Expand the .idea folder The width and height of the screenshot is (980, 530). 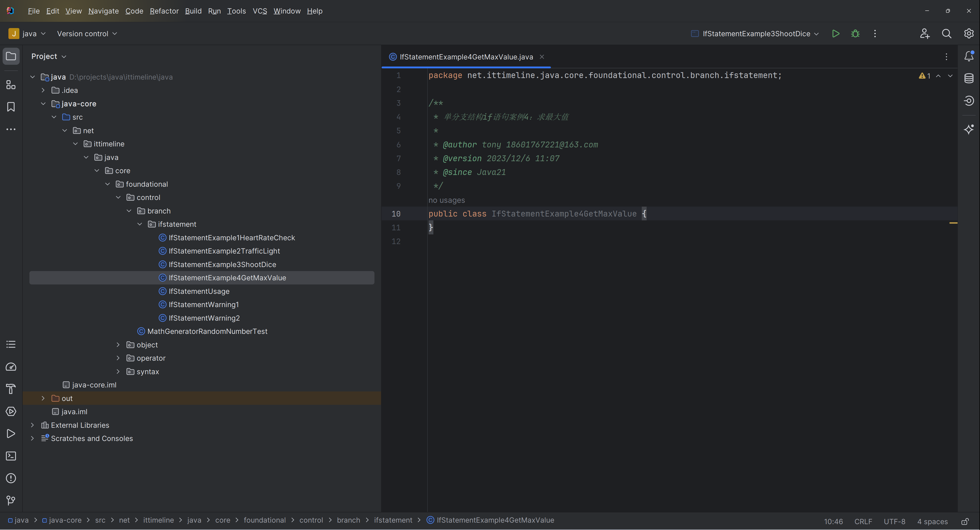click(43, 91)
